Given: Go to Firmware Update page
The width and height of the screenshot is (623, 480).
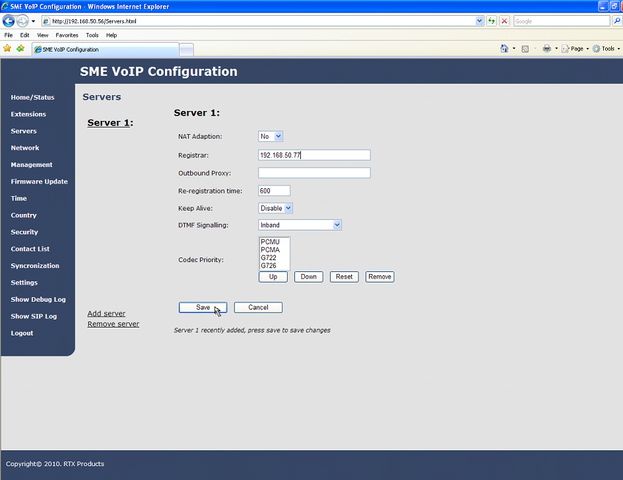Looking at the screenshot, I should 39,181.
